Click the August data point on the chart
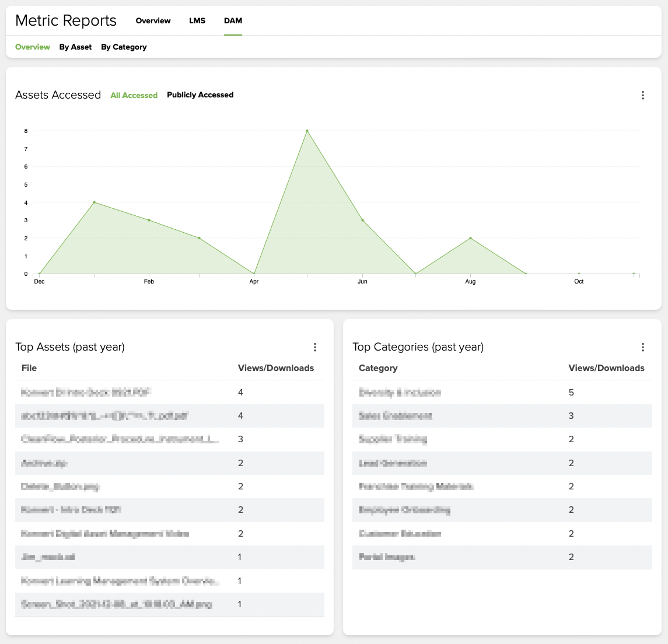This screenshot has height=644, width=668. (x=470, y=238)
